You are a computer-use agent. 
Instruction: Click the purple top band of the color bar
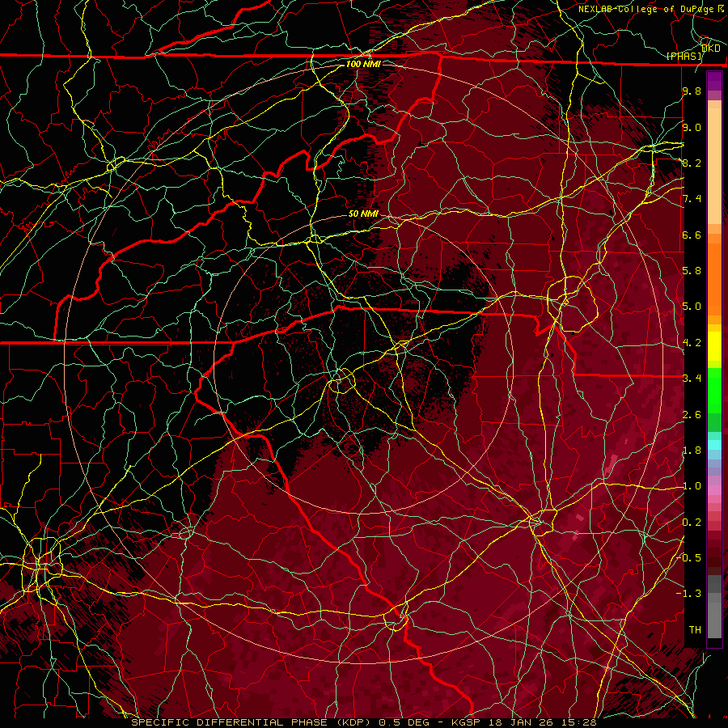click(714, 82)
